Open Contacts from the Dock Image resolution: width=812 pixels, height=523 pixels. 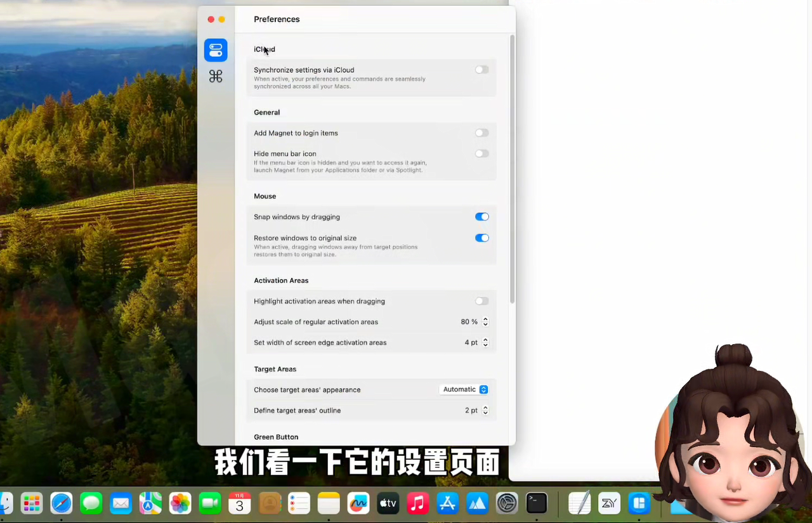[x=270, y=503]
